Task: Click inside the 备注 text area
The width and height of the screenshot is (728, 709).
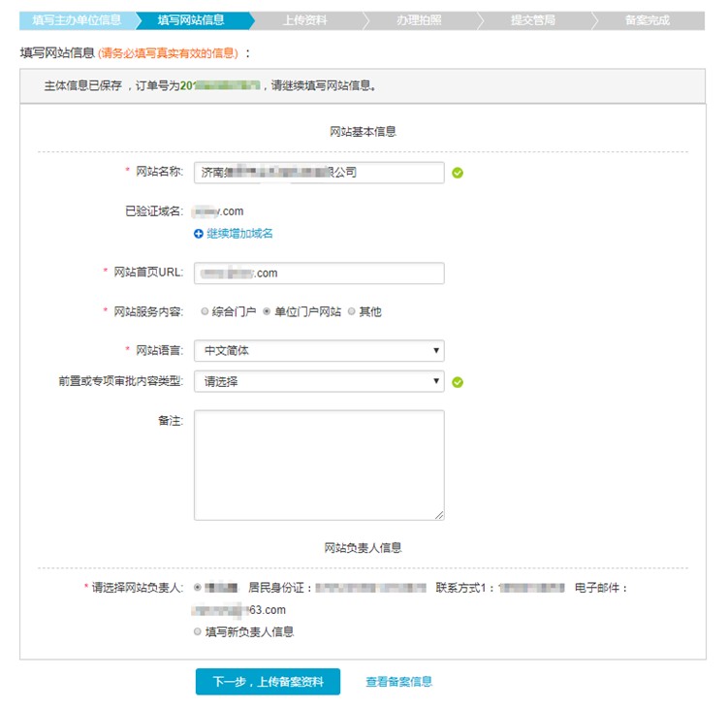Action: [x=319, y=466]
